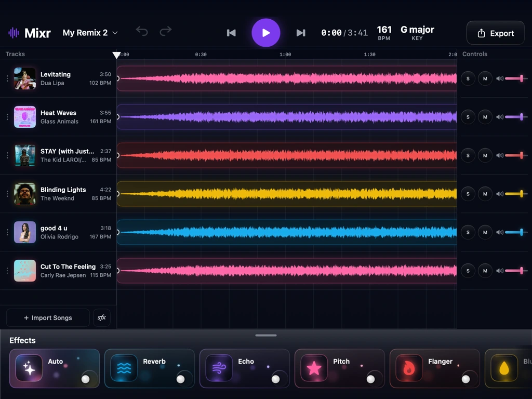The height and width of the screenshot is (399, 532).
Task: Skip forward to the next section
Action: tap(301, 33)
